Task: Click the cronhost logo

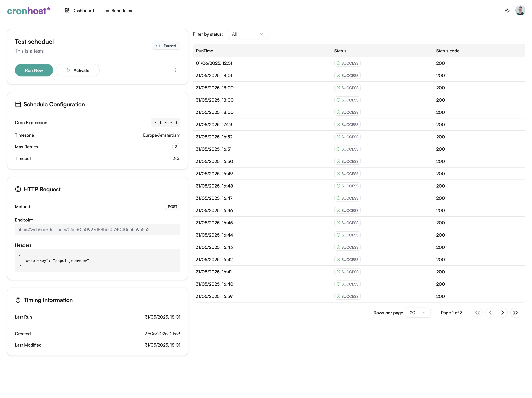Action: click(x=29, y=11)
